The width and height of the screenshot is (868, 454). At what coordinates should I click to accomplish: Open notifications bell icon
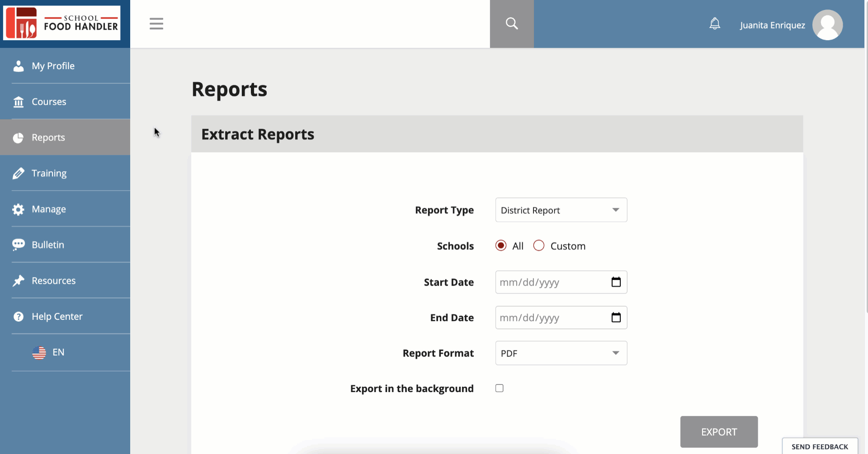[x=715, y=23]
